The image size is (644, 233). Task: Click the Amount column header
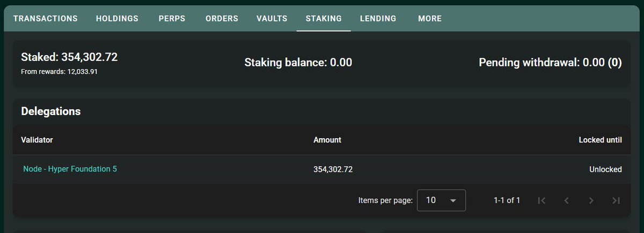click(x=327, y=140)
